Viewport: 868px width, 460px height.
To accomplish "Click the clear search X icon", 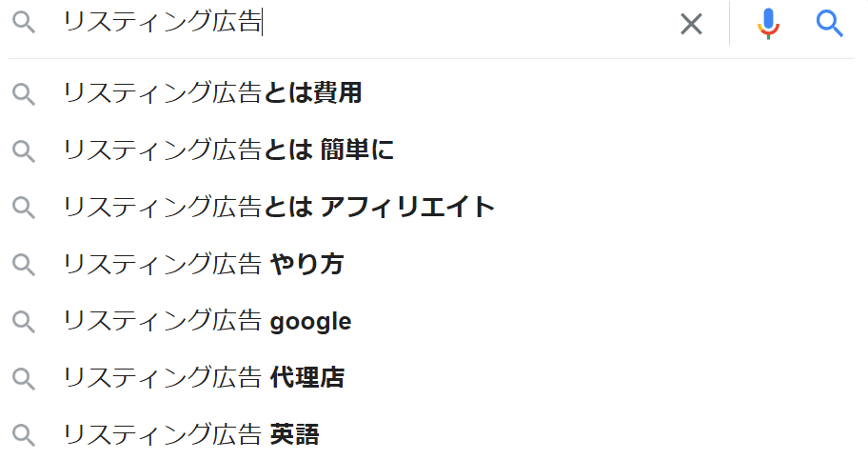I will (691, 24).
